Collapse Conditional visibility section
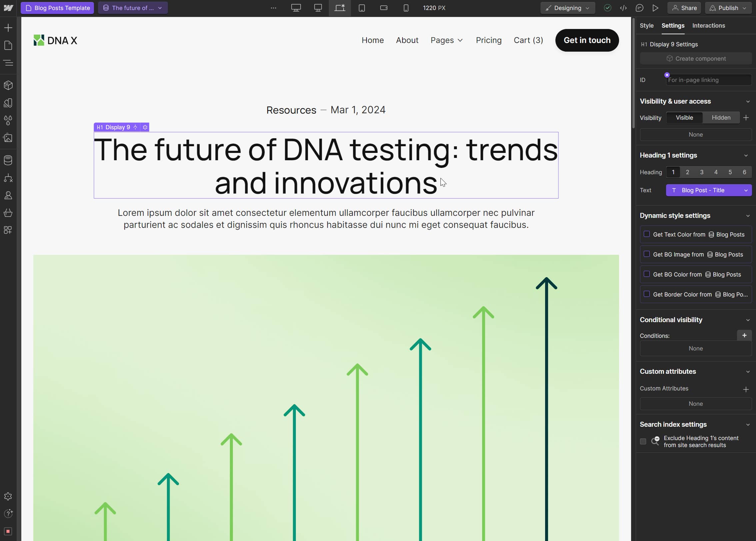The height and width of the screenshot is (541, 756). tap(748, 320)
